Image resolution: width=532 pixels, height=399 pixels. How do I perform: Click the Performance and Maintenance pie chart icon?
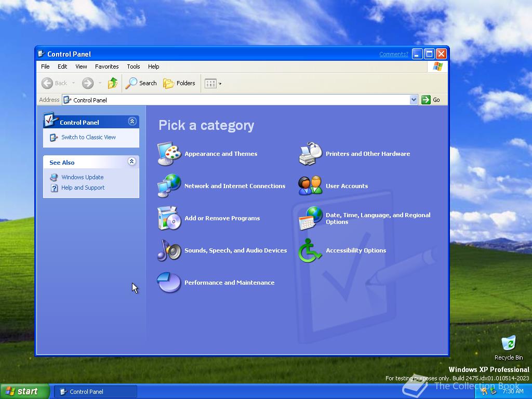pyautogui.click(x=169, y=282)
